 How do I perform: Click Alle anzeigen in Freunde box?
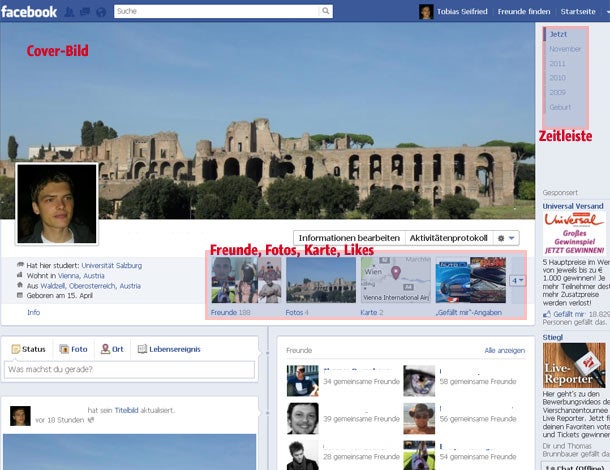coord(505,351)
